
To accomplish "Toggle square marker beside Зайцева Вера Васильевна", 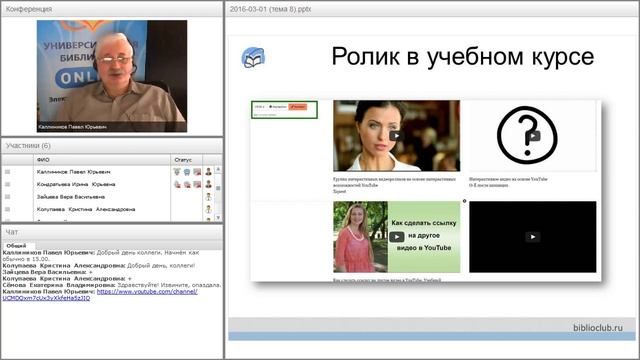I will click(7, 197).
